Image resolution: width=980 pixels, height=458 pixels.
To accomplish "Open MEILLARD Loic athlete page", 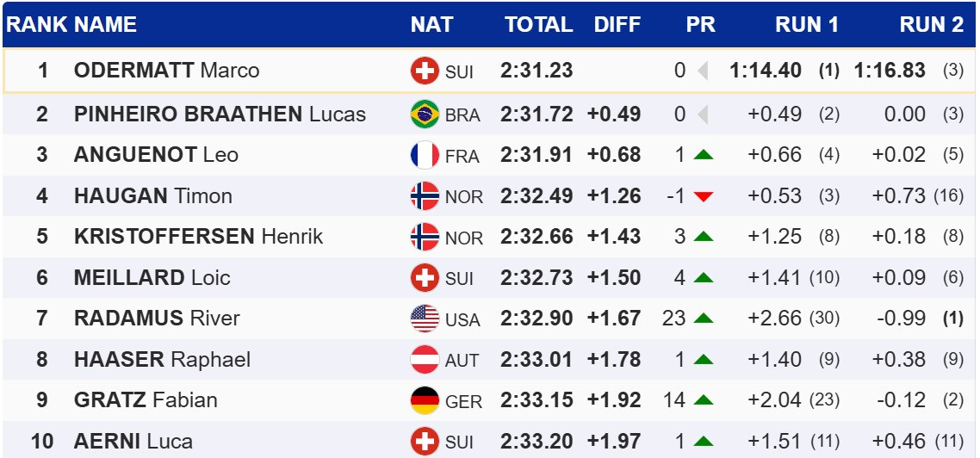I will [x=152, y=278].
